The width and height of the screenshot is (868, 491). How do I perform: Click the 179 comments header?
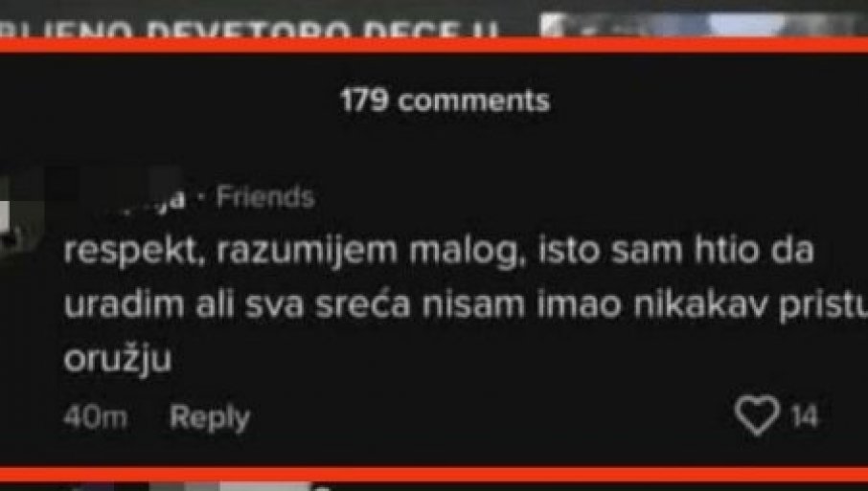[445, 101]
